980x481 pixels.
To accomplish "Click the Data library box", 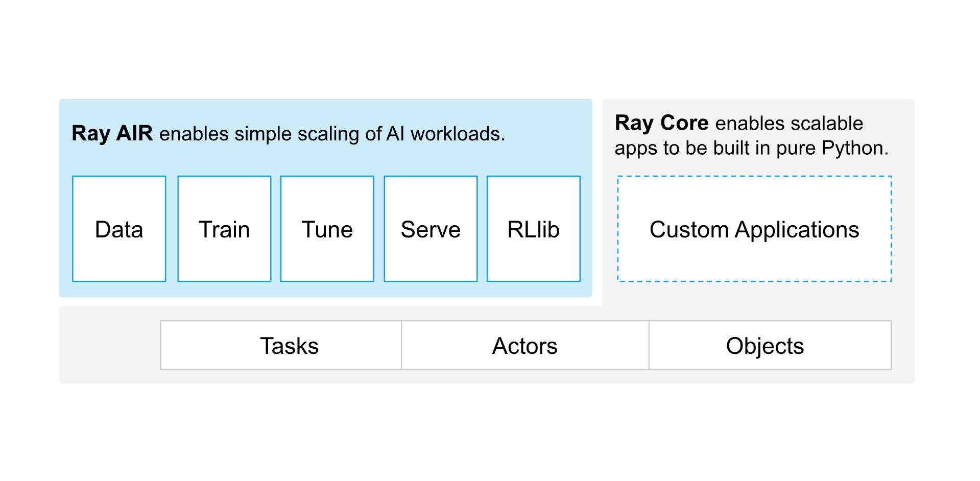I will [x=119, y=229].
